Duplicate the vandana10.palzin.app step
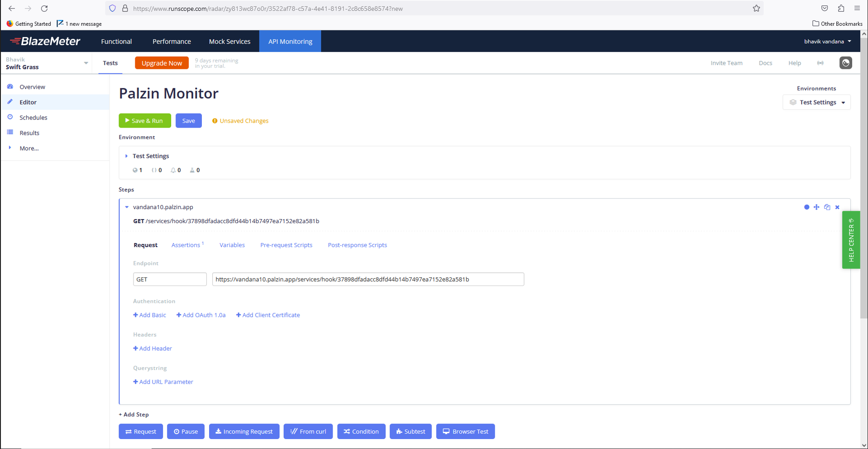The height and width of the screenshot is (449, 868). [827, 207]
